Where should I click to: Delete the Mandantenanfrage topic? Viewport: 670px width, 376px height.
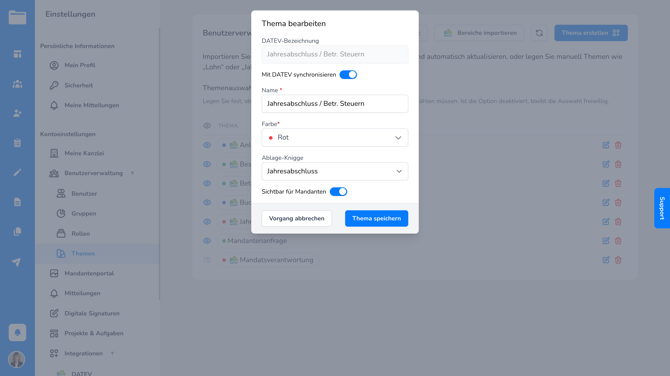coord(618,241)
